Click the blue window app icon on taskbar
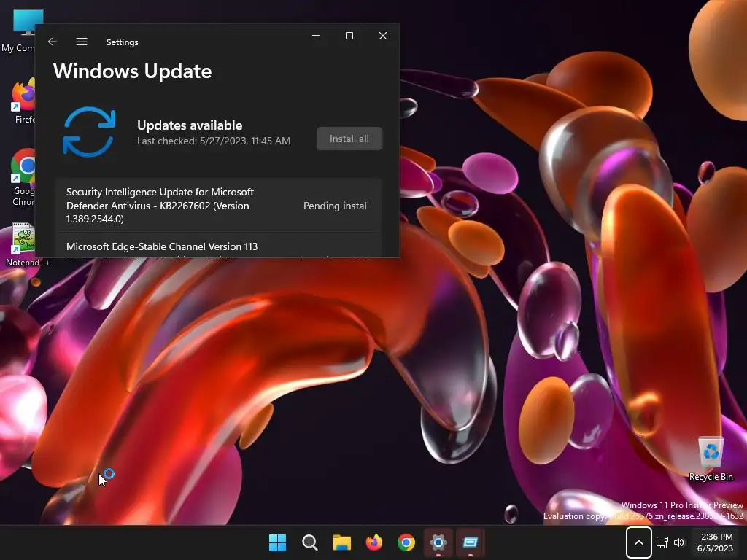The width and height of the screenshot is (747, 560). (471, 542)
